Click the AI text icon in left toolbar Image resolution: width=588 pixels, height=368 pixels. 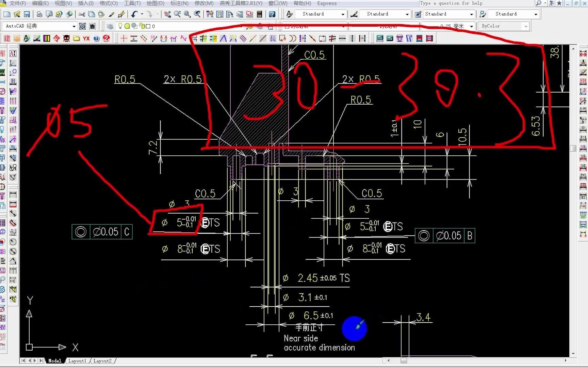13,53
